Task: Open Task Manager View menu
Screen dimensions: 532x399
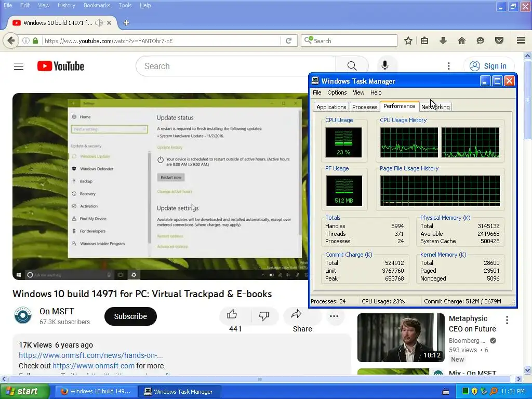Action: point(358,92)
